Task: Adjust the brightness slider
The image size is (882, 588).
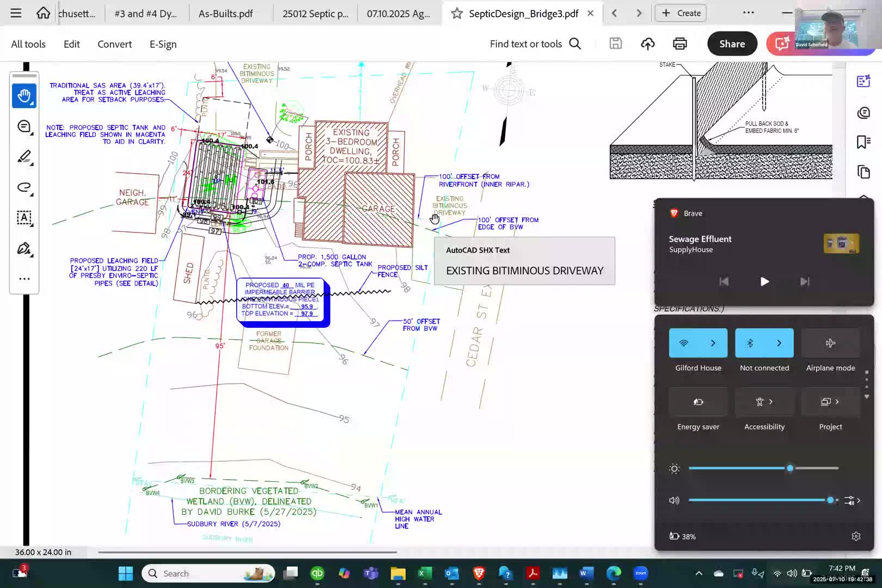Action: click(x=791, y=468)
